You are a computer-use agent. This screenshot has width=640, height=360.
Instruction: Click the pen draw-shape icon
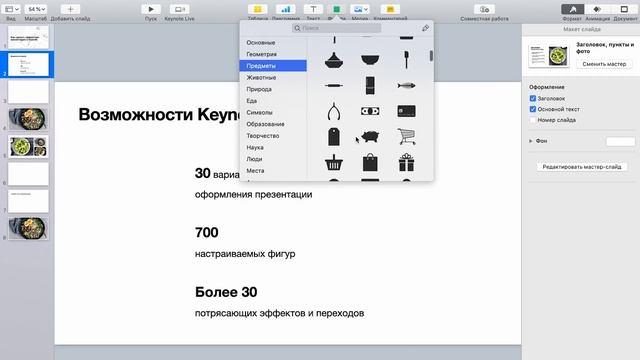(x=425, y=28)
